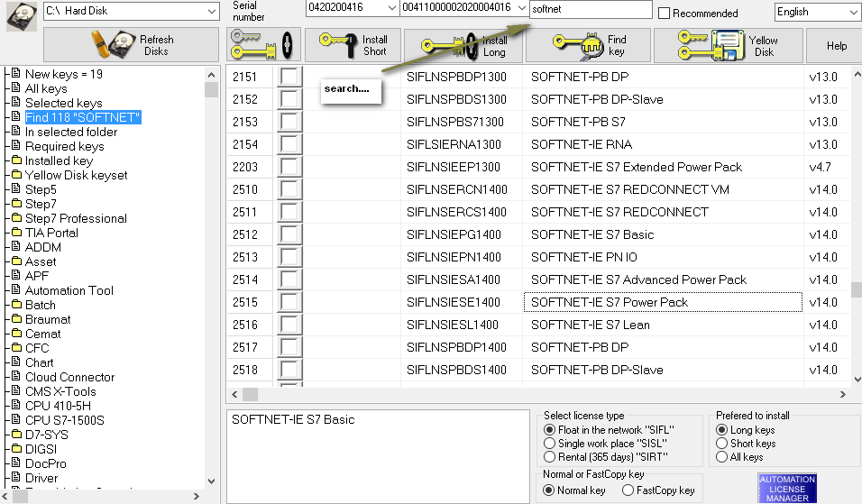
Task: Select the SOFTNET-IE S7 Power Pack cell
Action: pyautogui.click(x=663, y=302)
